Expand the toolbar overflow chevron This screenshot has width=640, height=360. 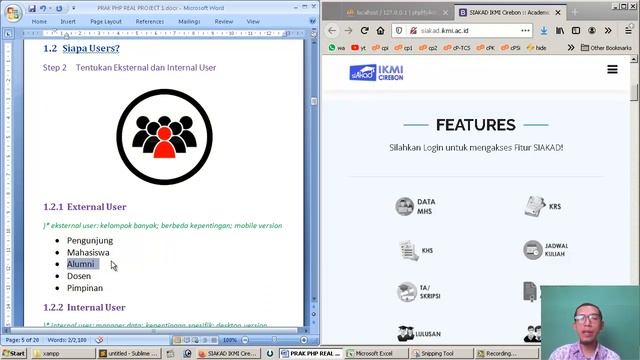[608, 31]
